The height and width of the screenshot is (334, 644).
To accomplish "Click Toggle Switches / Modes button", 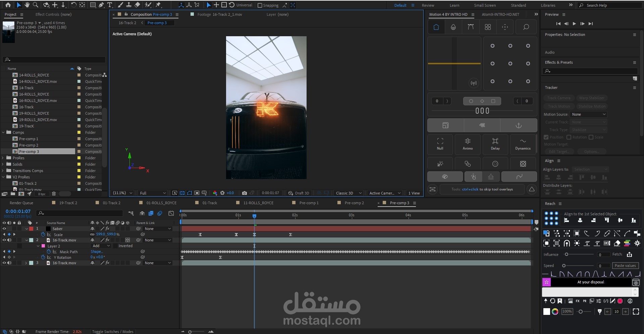I will [x=113, y=332].
